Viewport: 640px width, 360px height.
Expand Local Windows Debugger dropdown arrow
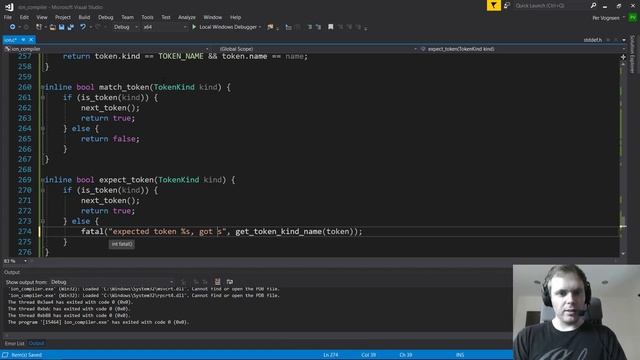point(260,27)
